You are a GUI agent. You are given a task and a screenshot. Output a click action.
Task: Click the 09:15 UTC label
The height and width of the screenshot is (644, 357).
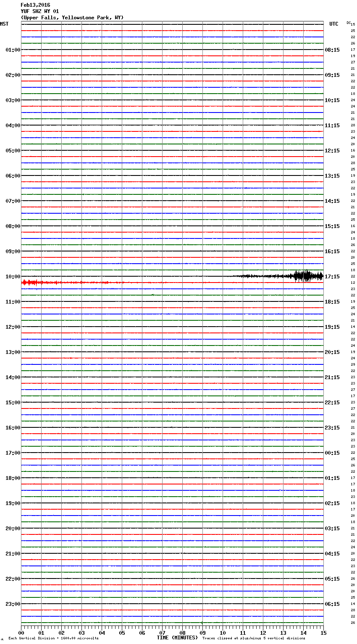tap(332, 75)
